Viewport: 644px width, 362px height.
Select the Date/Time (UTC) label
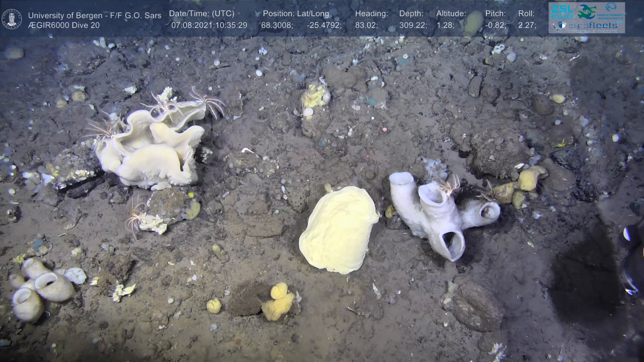pyautogui.click(x=202, y=13)
